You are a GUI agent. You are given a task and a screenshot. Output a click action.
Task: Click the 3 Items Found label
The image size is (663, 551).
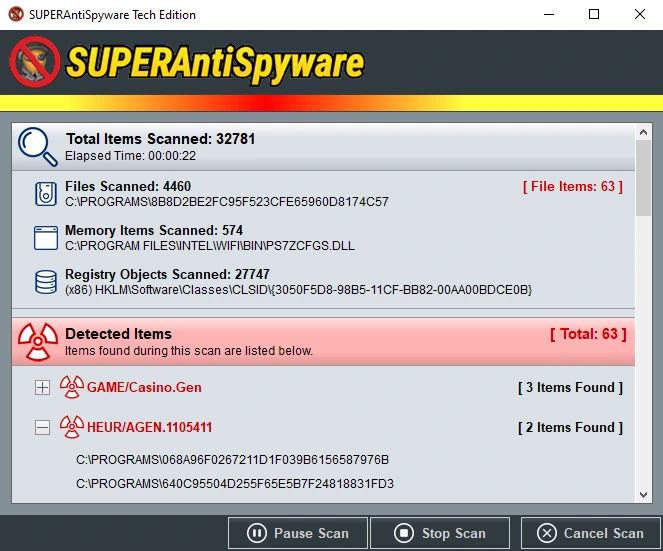click(x=570, y=387)
